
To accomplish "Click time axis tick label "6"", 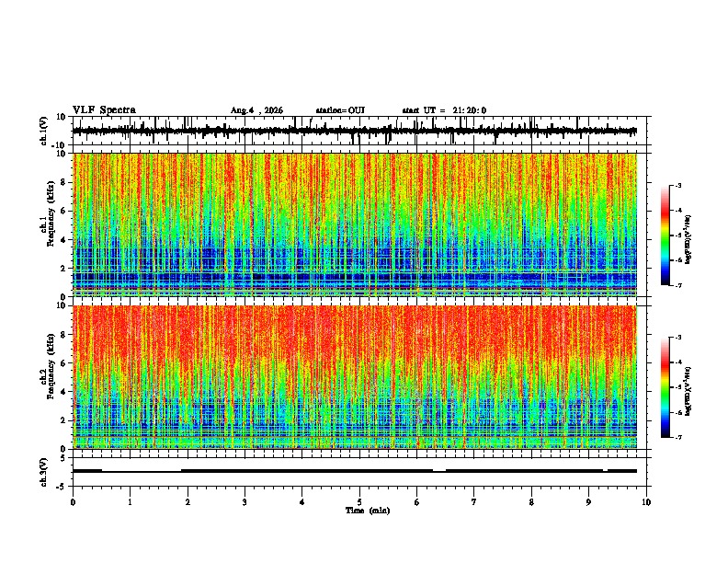I will coord(417,502).
